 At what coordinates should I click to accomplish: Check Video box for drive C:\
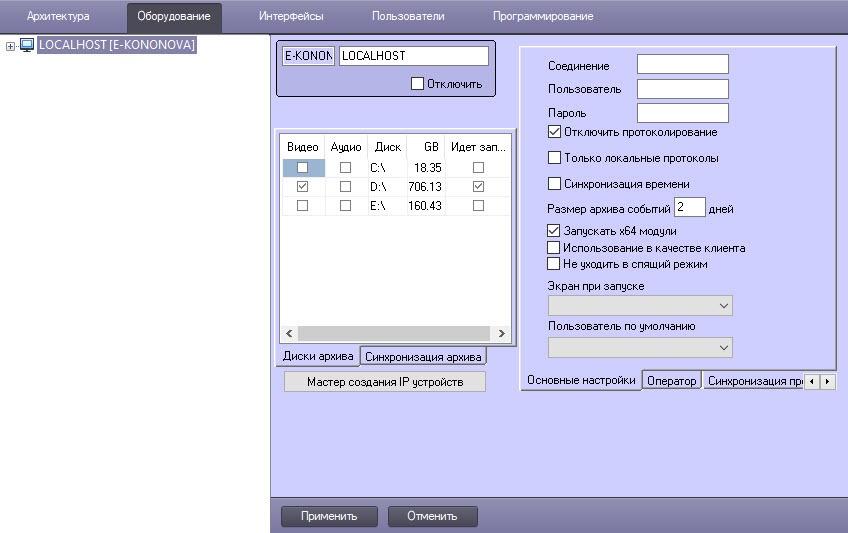[302, 167]
